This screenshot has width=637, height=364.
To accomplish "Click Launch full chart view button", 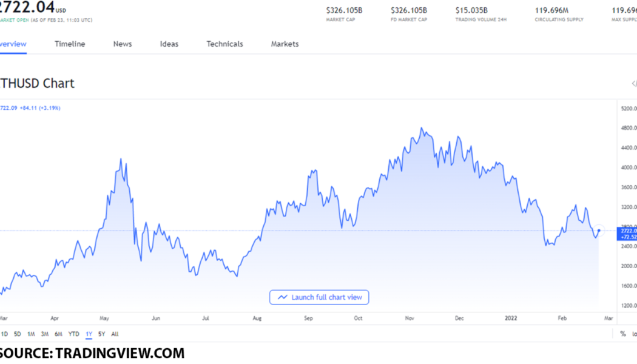I will [320, 297].
